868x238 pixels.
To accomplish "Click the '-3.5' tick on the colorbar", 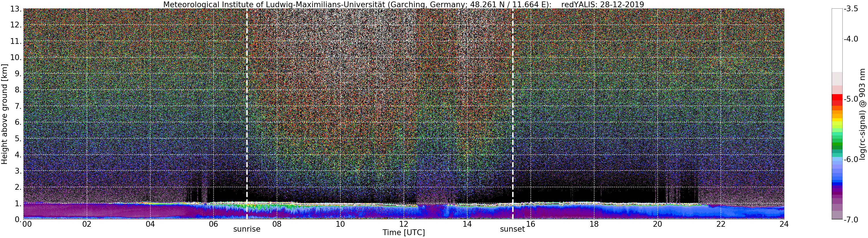I will coord(851,9).
